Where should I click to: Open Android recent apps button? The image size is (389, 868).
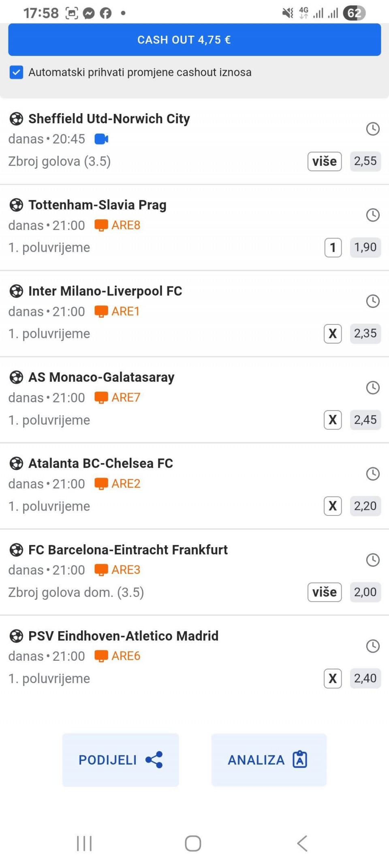coord(84,844)
